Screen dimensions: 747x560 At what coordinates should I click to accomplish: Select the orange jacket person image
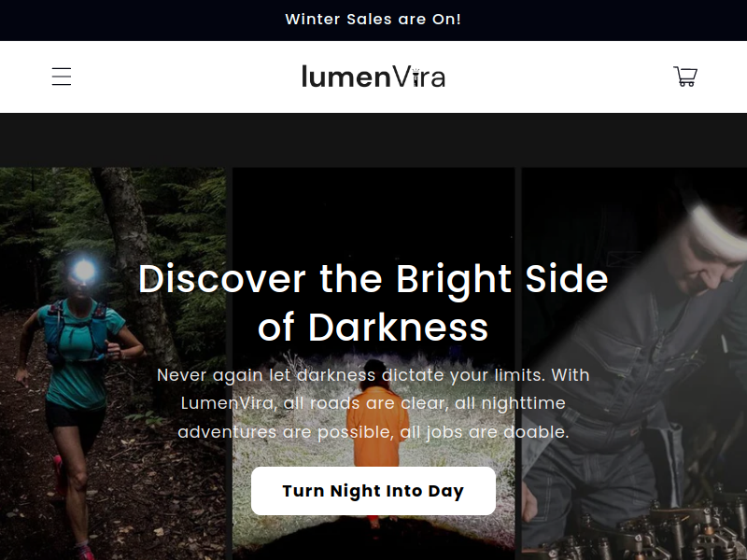click(x=373, y=364)
